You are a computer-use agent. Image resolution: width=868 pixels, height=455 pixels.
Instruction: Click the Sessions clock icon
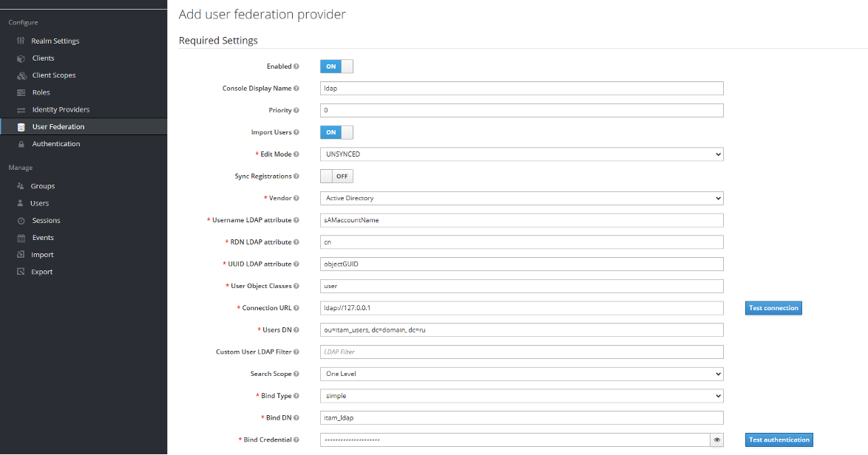21,221
